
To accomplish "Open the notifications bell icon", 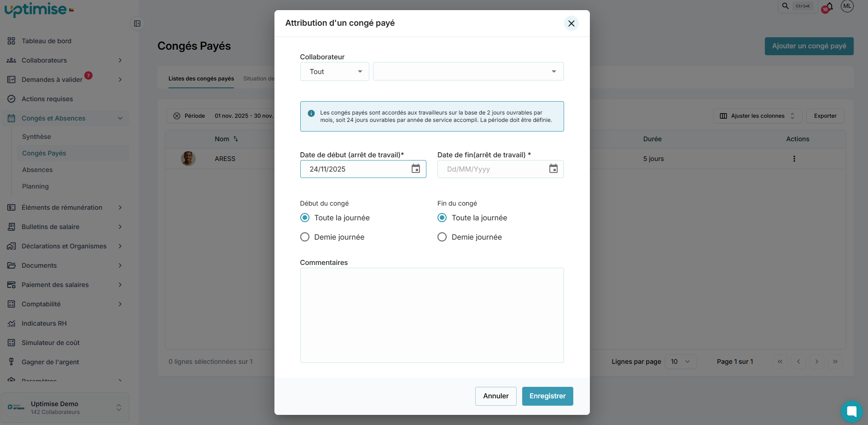I will (x=829, y=6).
